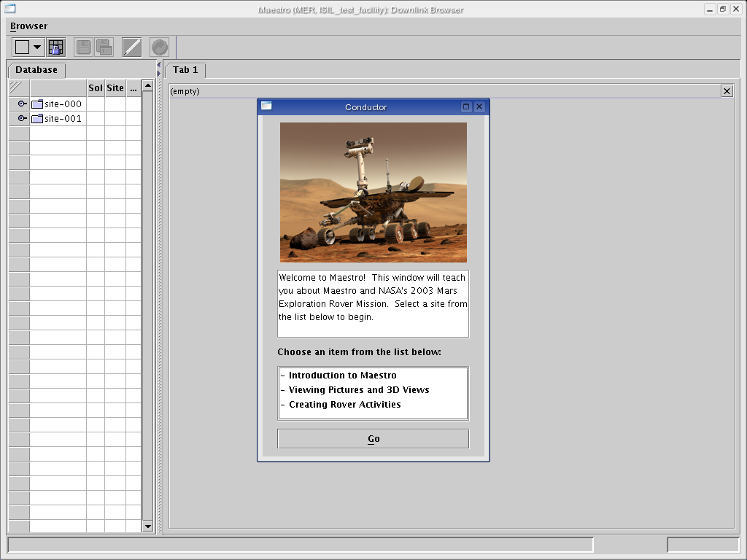This screenshot has width=747, height=560.
Task: Click the grid with padlock toolbar icon
Action: click(56, 47)
